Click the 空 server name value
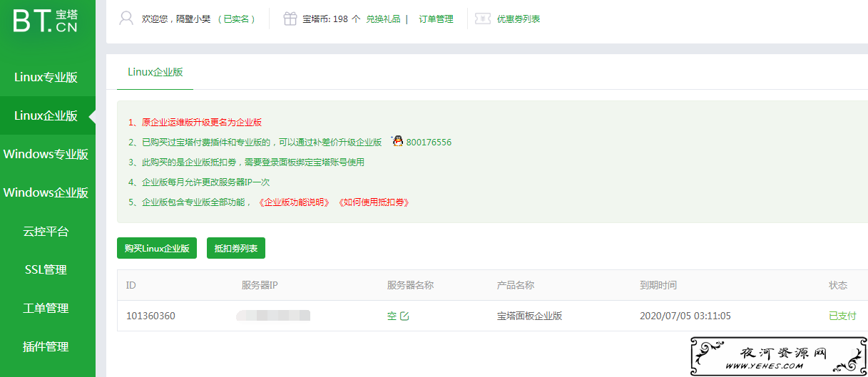This screenshot has height=377, width=868. click(392, 316)
